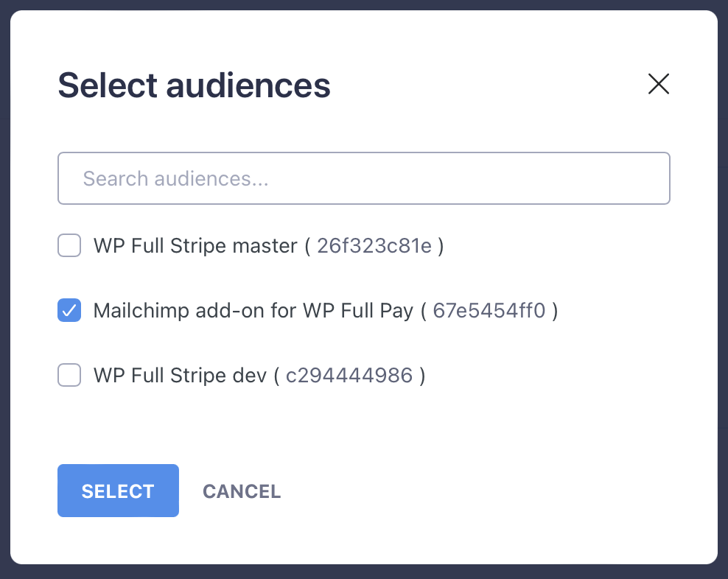Viewport: 728px width, 579px height.
Task: Enable the WP Full Stripe dev checkbox
Action: (69, 376)
